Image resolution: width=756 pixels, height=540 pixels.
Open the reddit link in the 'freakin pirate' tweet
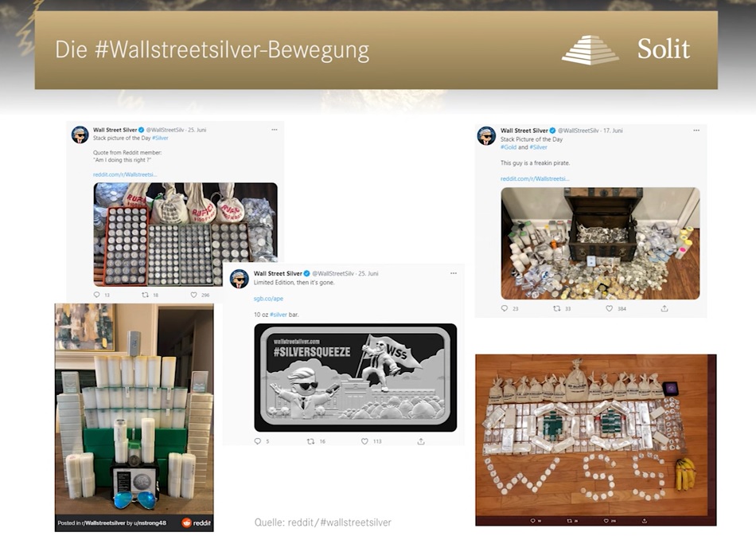[535, 178]
